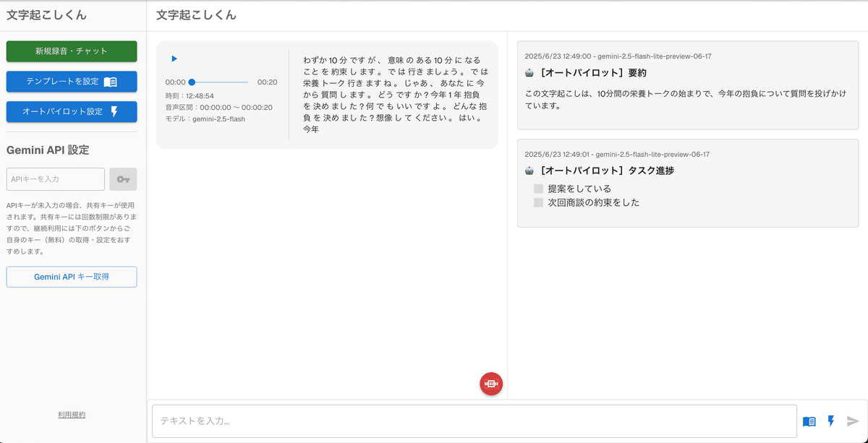
Task: Open オートパイロット設定 button
Action: coord(72,112)
